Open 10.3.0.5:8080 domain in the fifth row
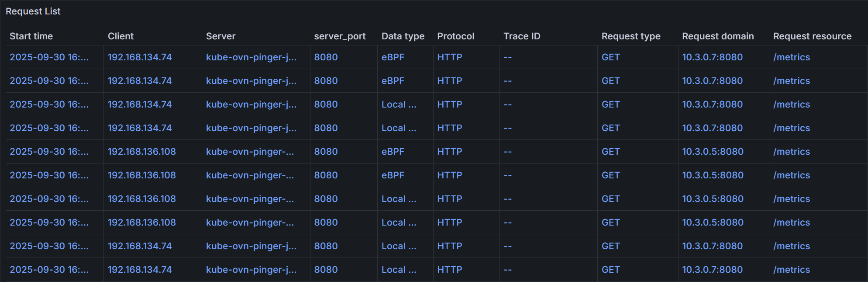 [x=713, y=152]
